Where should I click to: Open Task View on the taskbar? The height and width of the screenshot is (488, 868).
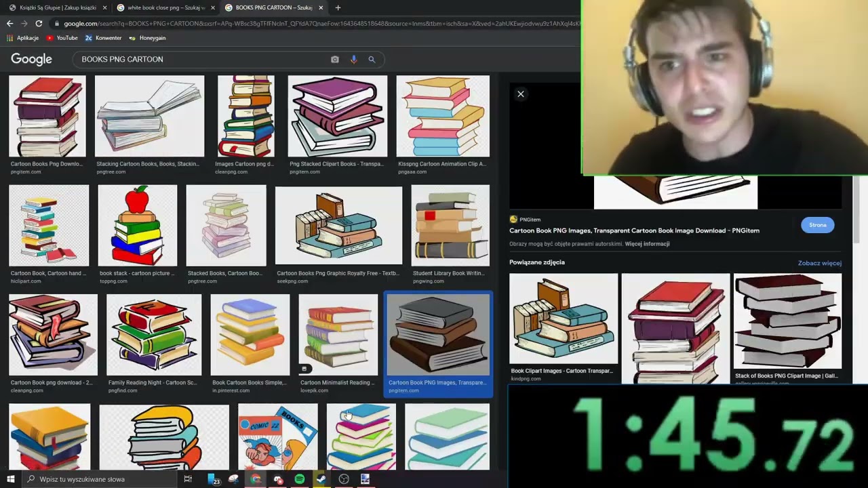[x=188, y=479]
